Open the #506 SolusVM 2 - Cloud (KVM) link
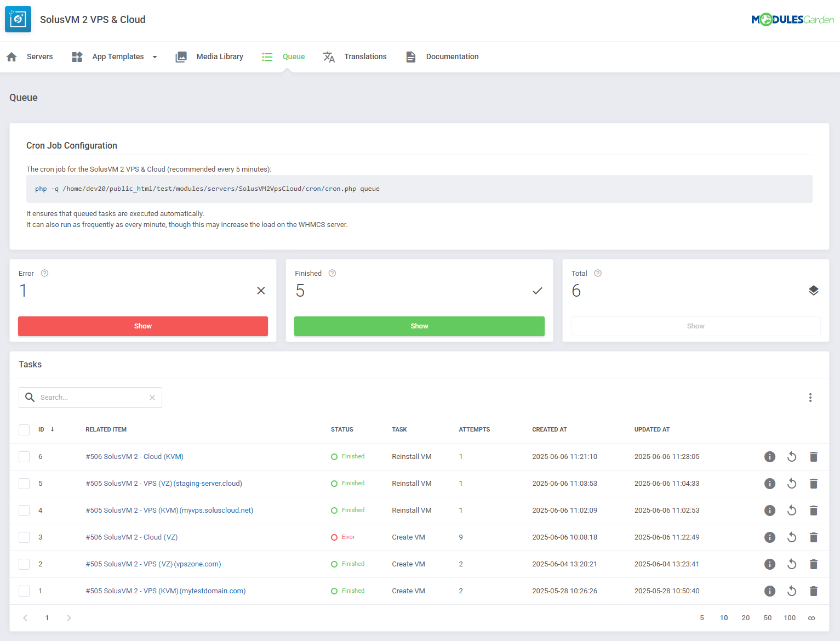Screen dimensions: 840x641 pos(134,457)
